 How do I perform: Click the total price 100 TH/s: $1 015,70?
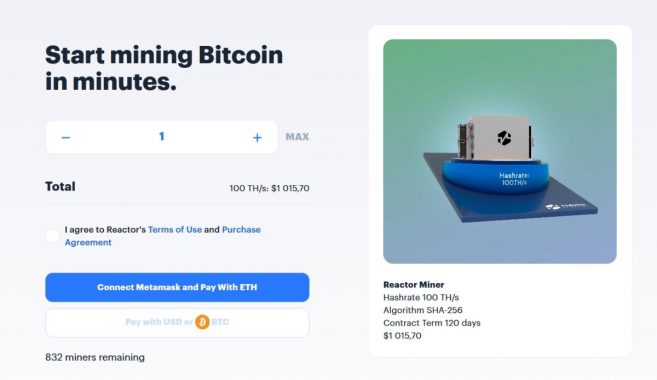coord(269,188)
